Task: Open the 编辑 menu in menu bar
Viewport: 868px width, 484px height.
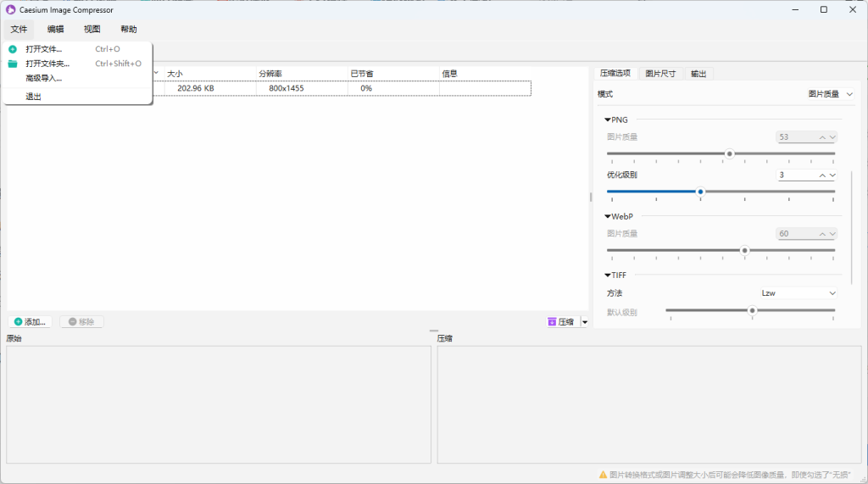Action: 55,29
